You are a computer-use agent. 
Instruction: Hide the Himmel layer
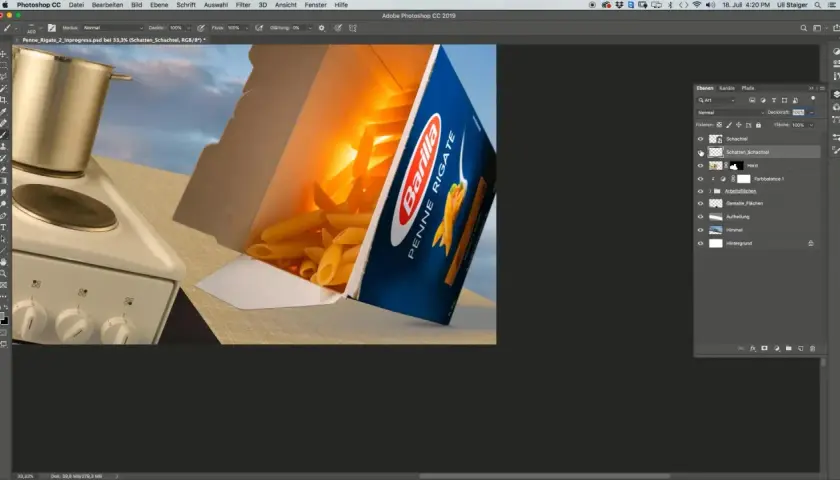tap(700, 230)
